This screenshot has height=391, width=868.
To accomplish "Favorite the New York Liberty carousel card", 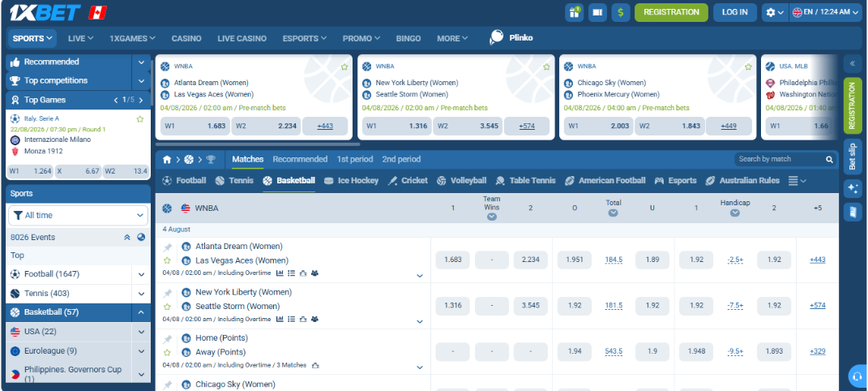I will click(x=546, y=67).
